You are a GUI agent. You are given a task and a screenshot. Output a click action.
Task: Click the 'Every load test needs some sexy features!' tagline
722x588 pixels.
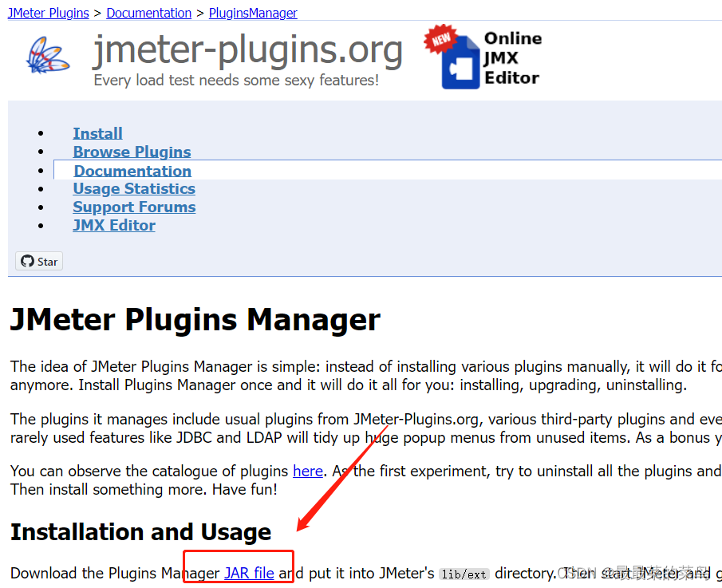pyautogui.click(x=236, y=80)
